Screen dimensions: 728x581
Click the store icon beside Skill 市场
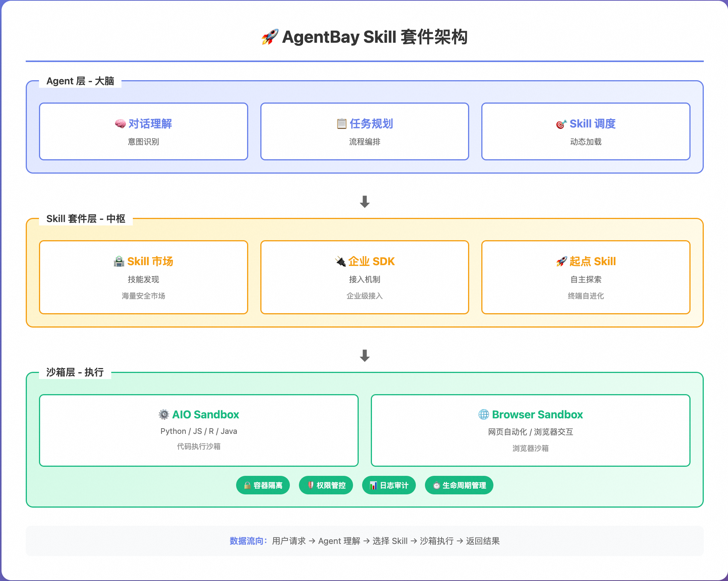click(119, 261)
